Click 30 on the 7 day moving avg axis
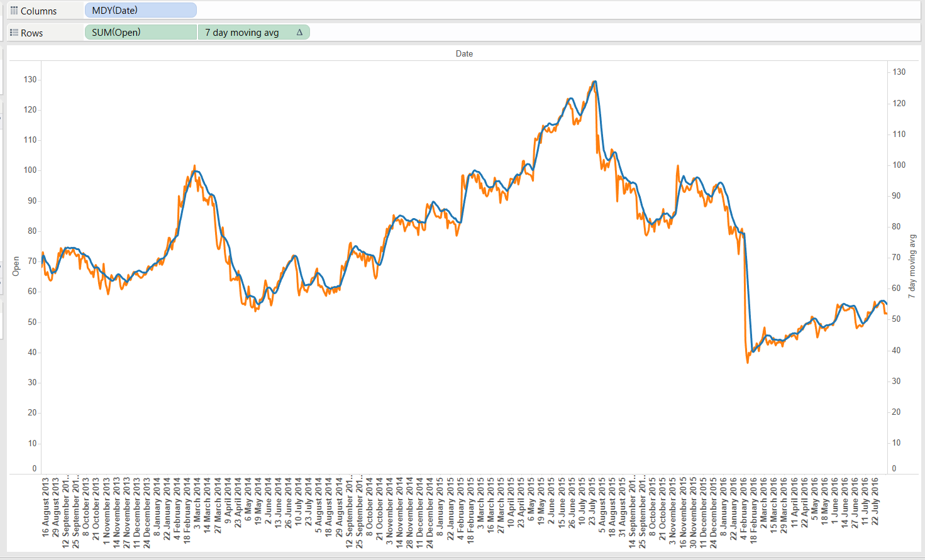Viewport: 925px width, 560px height. [x=897, y=381]
